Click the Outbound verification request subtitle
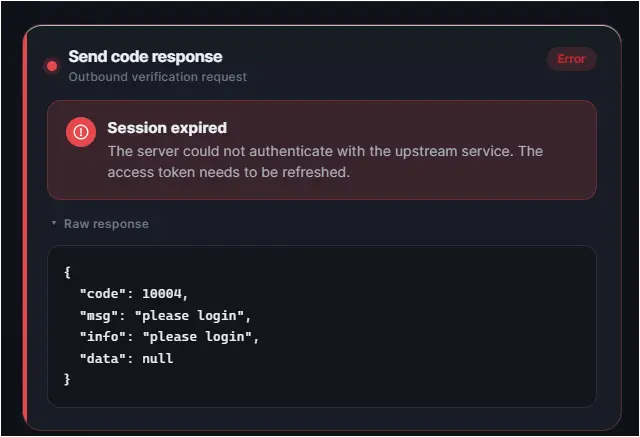640x437 pixels. coord(158,77)
